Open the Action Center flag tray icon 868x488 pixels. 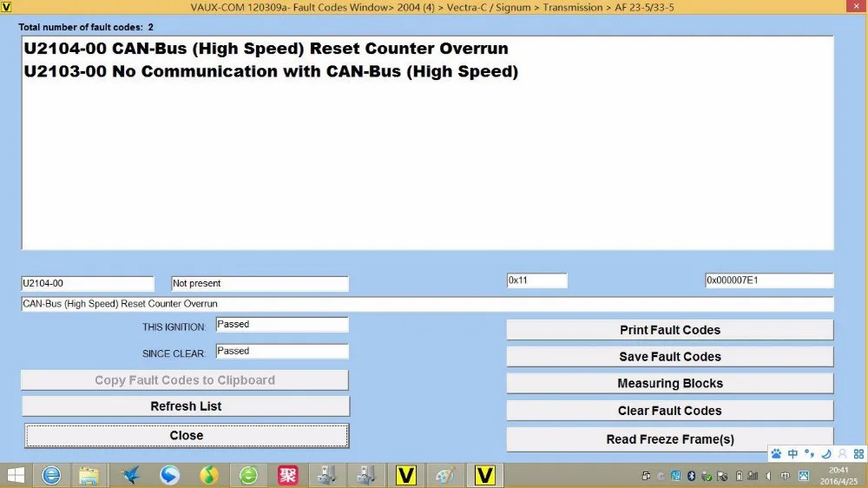[x=722, y=476]
